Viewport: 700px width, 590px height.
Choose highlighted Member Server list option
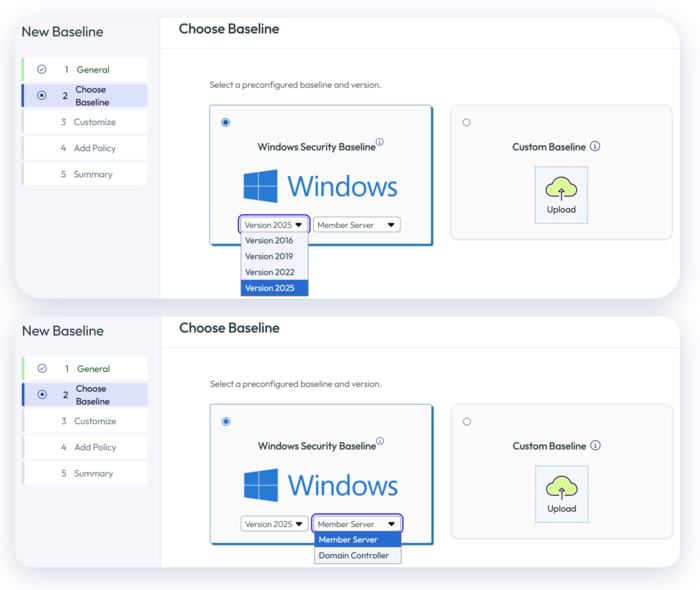click(x=358, y=540)
